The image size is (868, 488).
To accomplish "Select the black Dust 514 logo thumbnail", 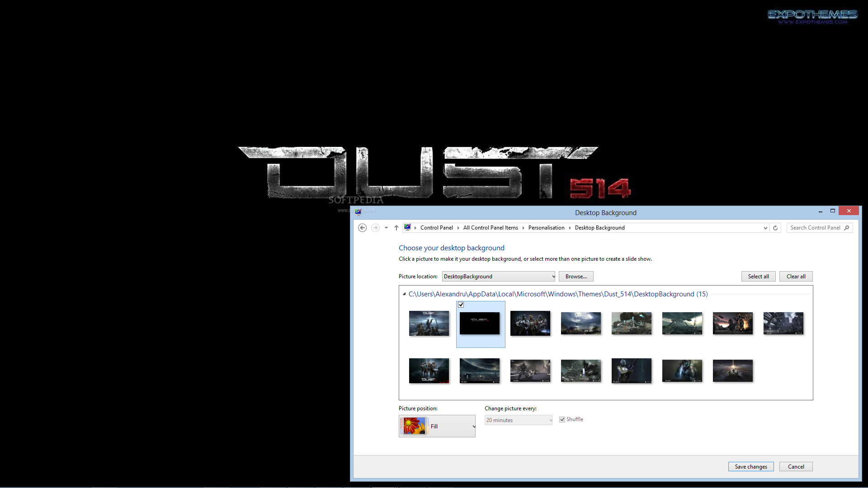I will 480,324.
